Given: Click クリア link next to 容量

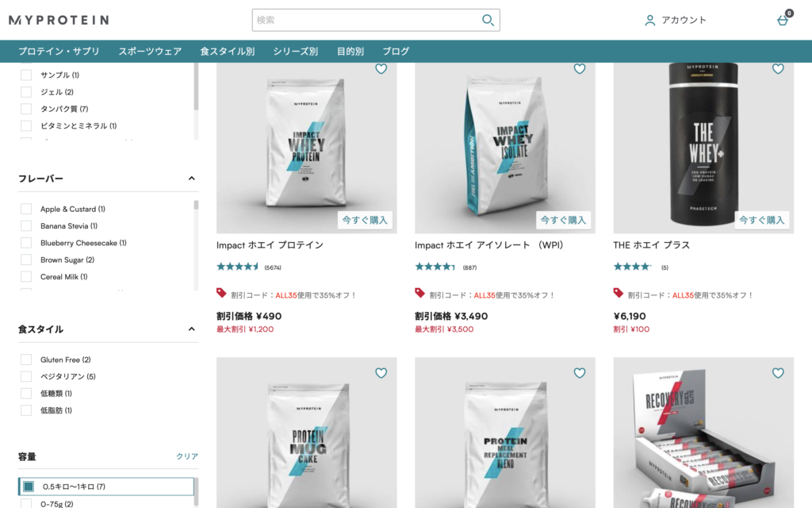Looking at the screenshot, I should [187, 456].
